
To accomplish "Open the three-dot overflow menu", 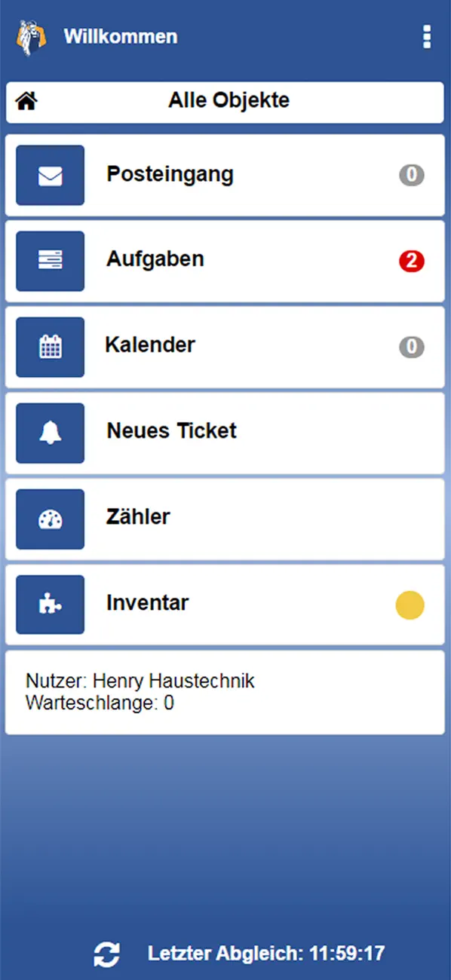I will point(427,36).
